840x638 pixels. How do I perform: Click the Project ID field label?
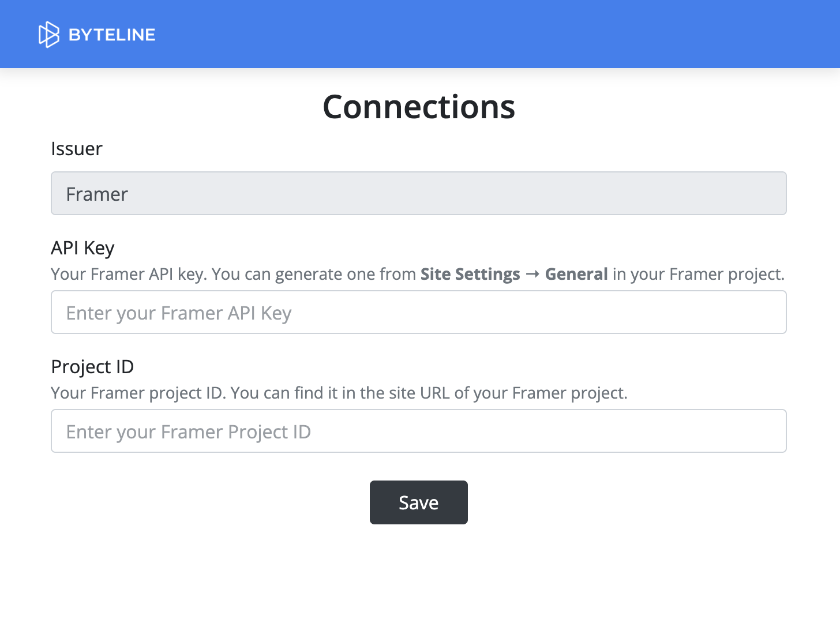coord(92,367)
